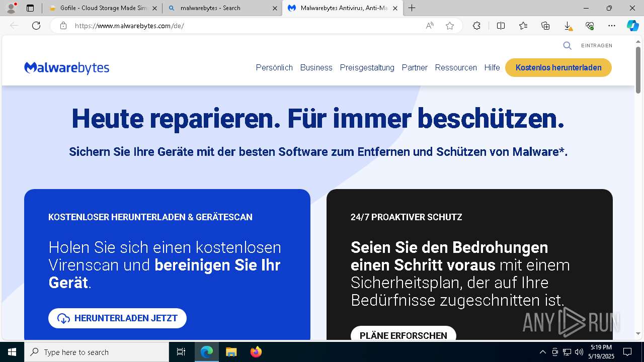
Task: Activate Read aloud icon
Action: 430,26
